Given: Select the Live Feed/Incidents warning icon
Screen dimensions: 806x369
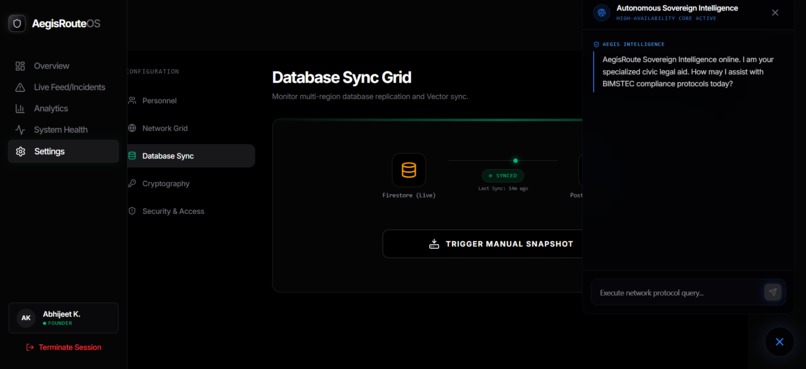Looking at the screenshot, I should tap(20, 87).
